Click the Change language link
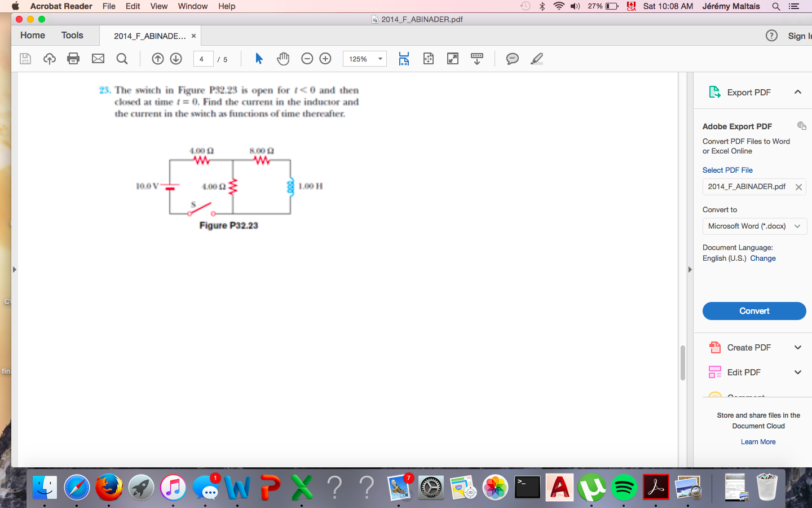 pos(762,259)
